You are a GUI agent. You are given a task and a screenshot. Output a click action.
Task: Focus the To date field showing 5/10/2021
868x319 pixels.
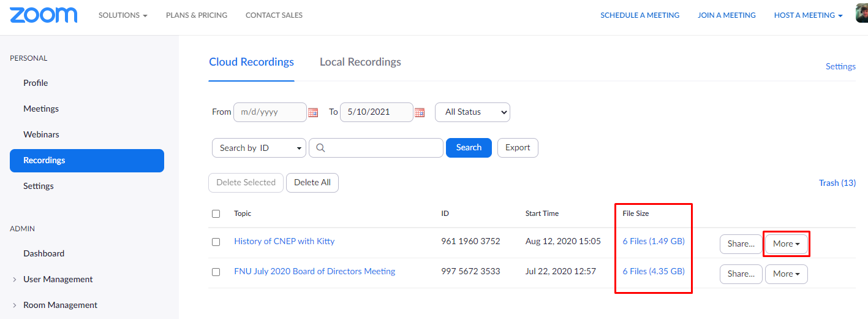[x=377, y=112]
